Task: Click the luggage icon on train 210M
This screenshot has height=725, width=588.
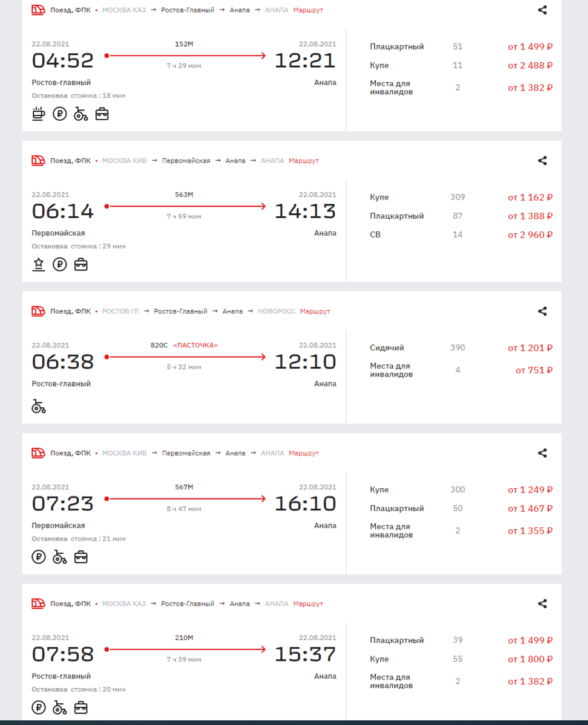Action: coord(81,707)
